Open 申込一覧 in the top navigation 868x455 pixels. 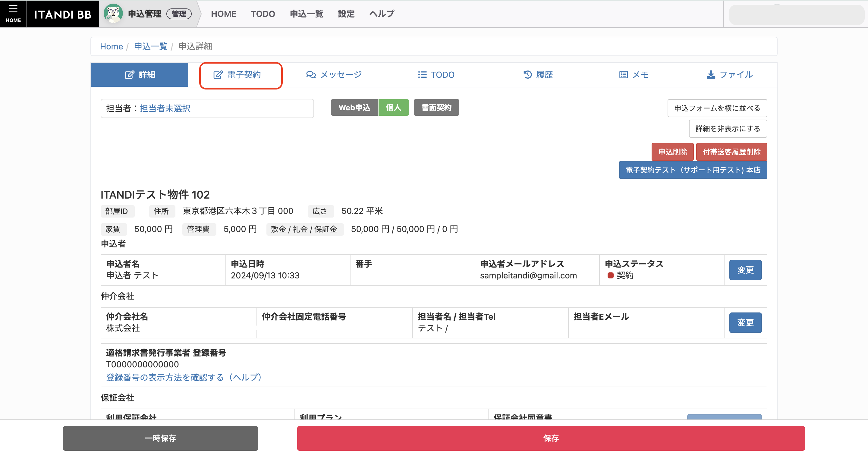[x=306, y=14]
